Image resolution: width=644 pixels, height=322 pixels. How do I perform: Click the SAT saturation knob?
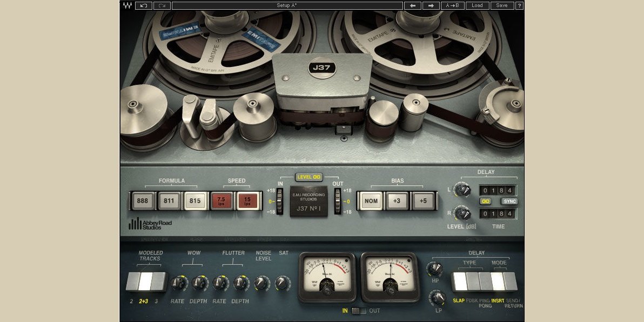tap(283, 283)
